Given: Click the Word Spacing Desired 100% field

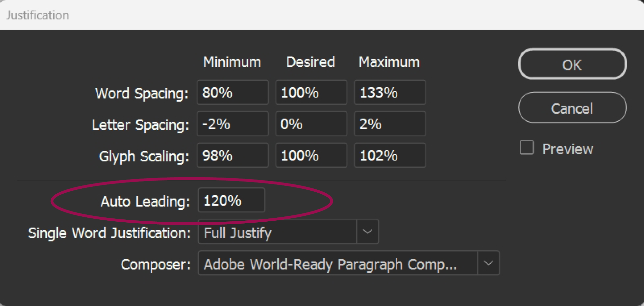Looking at the screenshot, I should (x=311, y=92).
